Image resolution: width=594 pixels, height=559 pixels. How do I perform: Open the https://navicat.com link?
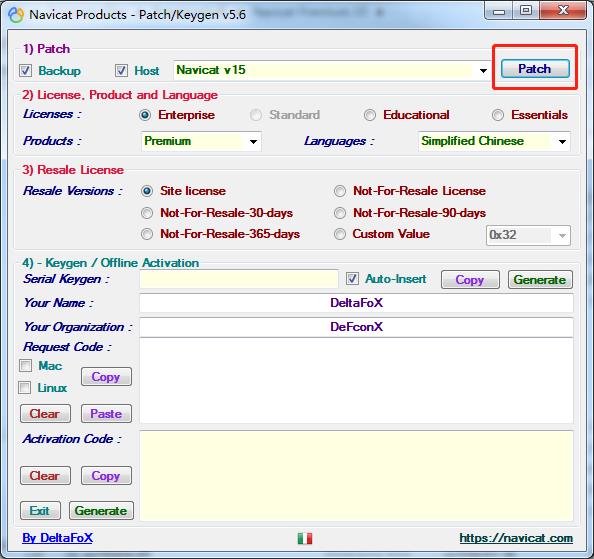pos(516,538)
